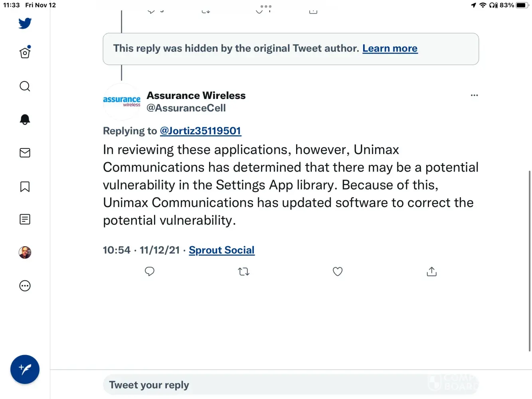This screenshot has width=532, height=399.
Task: Open Twitter home via bird logo
Action: tap(25, 23)
